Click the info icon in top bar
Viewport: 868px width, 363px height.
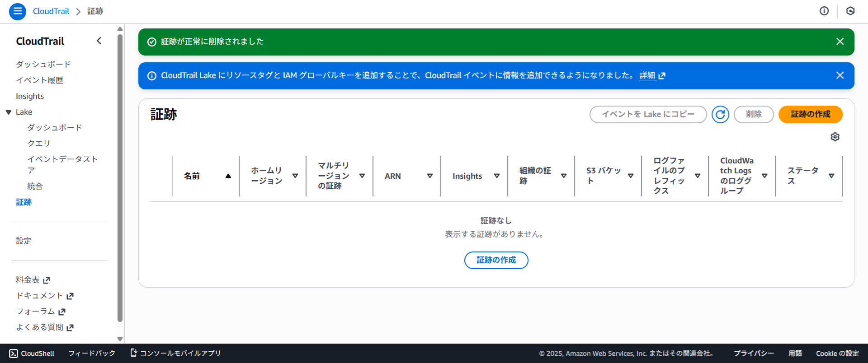tap(824, 11)
